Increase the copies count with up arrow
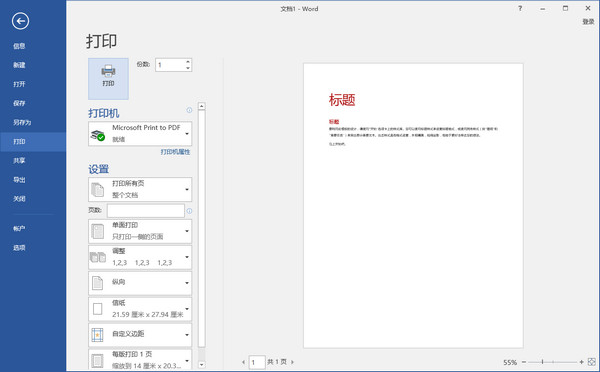The width and height of the screenshot is (600, 372). click(188, 62)
